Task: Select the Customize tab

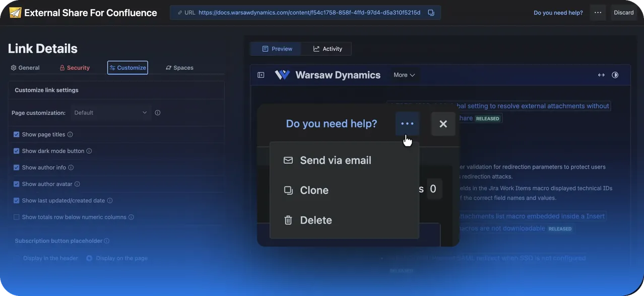Action: pyautogui.click(x=127, y=67)
